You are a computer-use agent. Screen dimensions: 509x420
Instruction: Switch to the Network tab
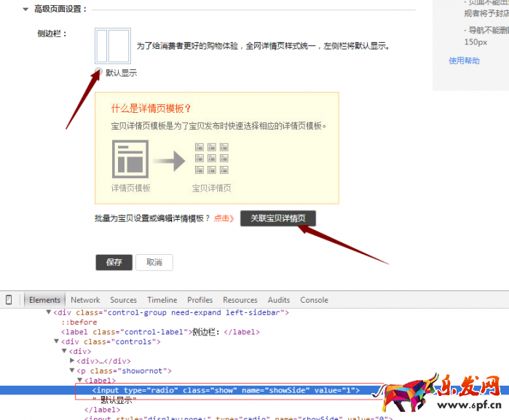(85, 300)
